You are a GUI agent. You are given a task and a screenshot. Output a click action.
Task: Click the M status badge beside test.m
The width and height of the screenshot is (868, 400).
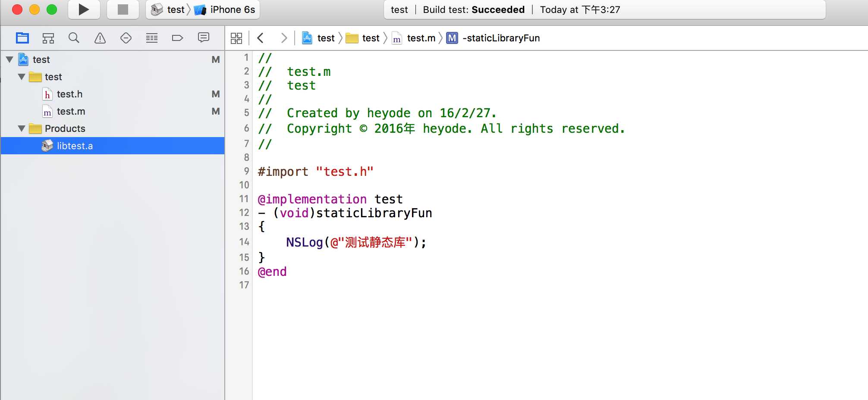click(x=216, y=111)
